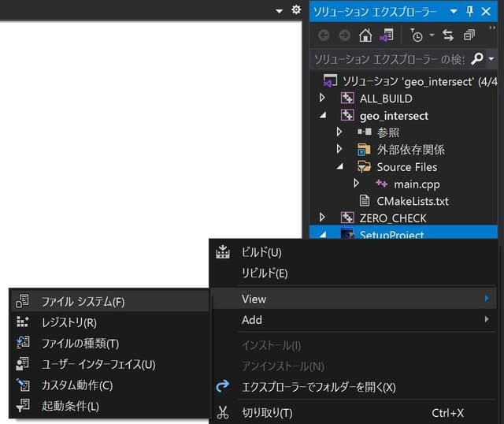Click the Collapse All icon in toolbar
The width and height of the screenshot is (504, 424).
point(469,35)
